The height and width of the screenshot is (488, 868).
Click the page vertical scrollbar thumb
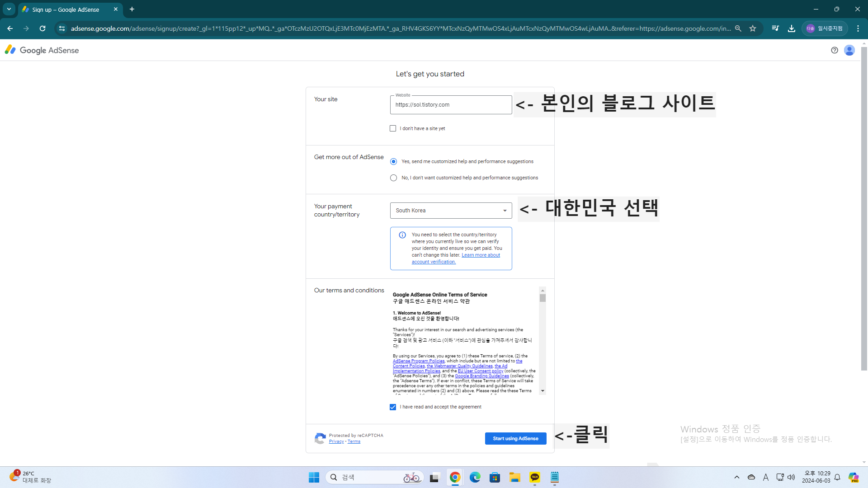click(x=864, y=208)
